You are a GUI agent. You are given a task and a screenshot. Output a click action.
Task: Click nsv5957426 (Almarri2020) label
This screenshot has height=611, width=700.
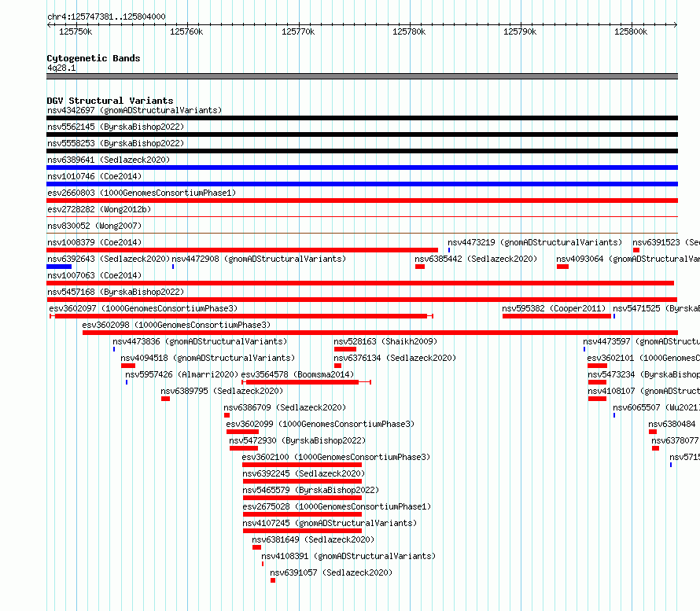[182, 374]
